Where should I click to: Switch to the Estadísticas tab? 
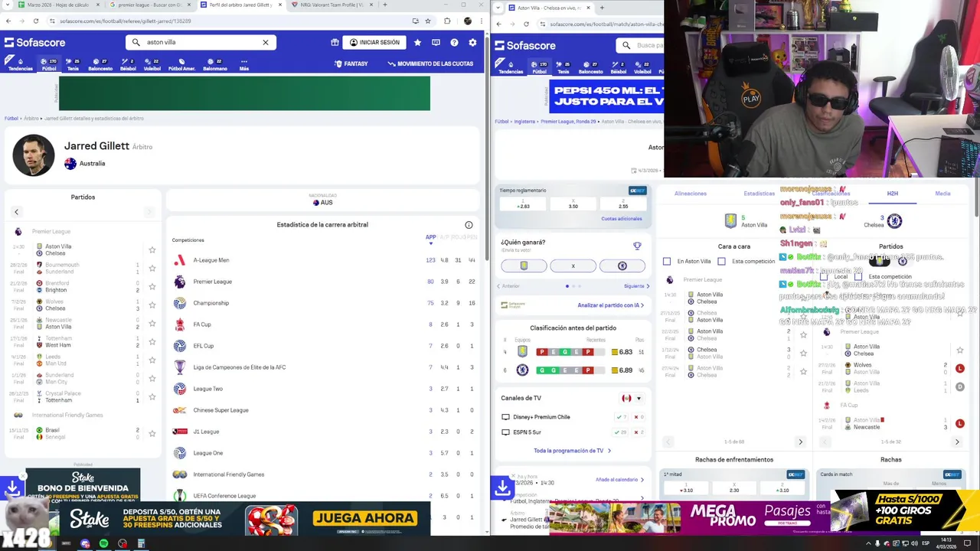click(x=759, y=194)
